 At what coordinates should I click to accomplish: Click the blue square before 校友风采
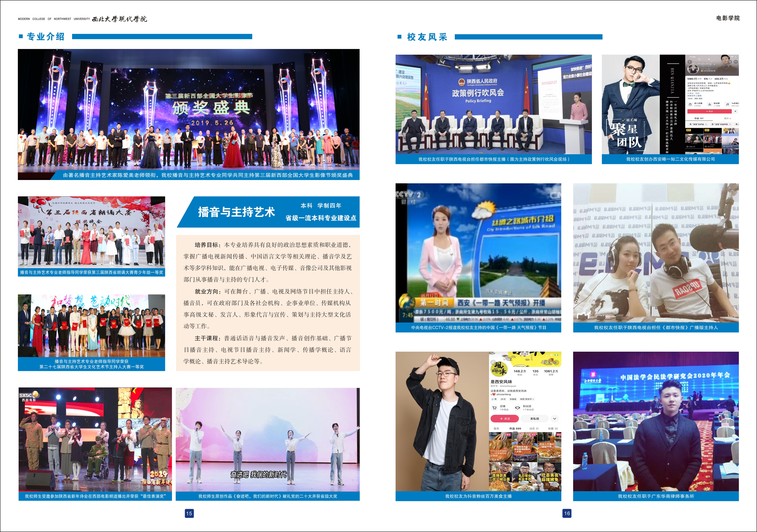point(400,37)
